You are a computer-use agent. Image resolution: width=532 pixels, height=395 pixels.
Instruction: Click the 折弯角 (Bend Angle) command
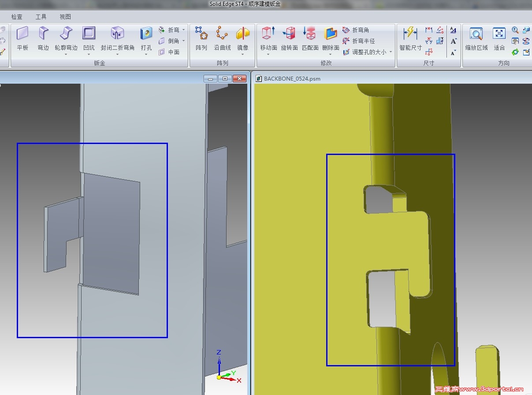tap(356, 30)
